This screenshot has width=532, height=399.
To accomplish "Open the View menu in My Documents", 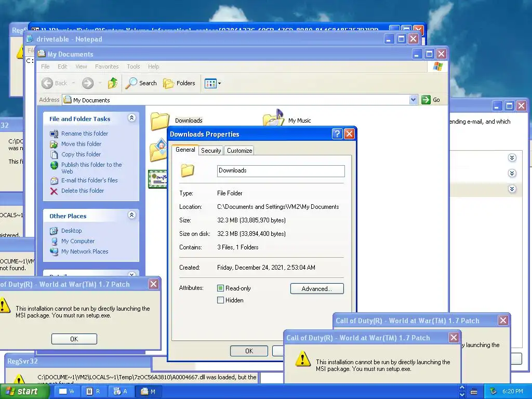I will 81,66.
